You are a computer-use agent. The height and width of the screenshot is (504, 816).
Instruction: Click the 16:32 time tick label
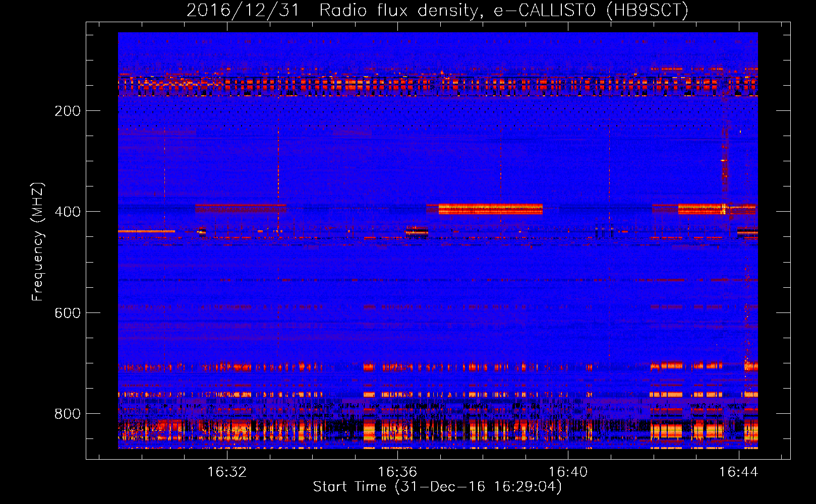(x=227, y=472)
